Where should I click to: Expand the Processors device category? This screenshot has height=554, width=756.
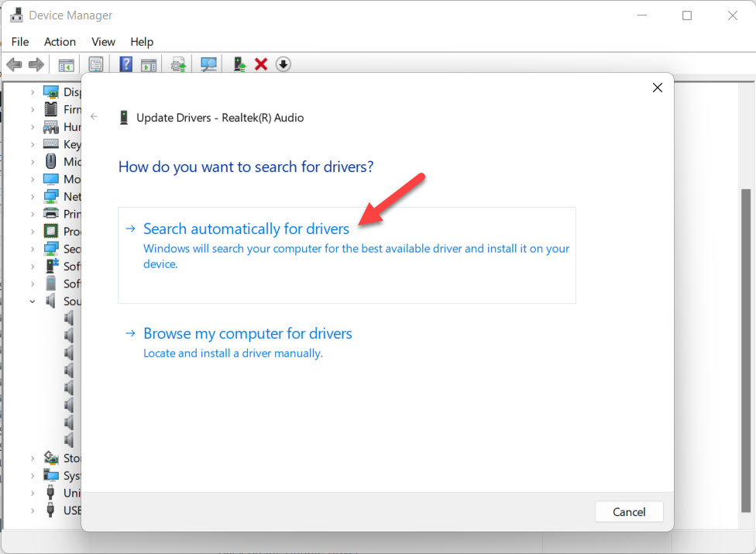[x=33, y=231]
